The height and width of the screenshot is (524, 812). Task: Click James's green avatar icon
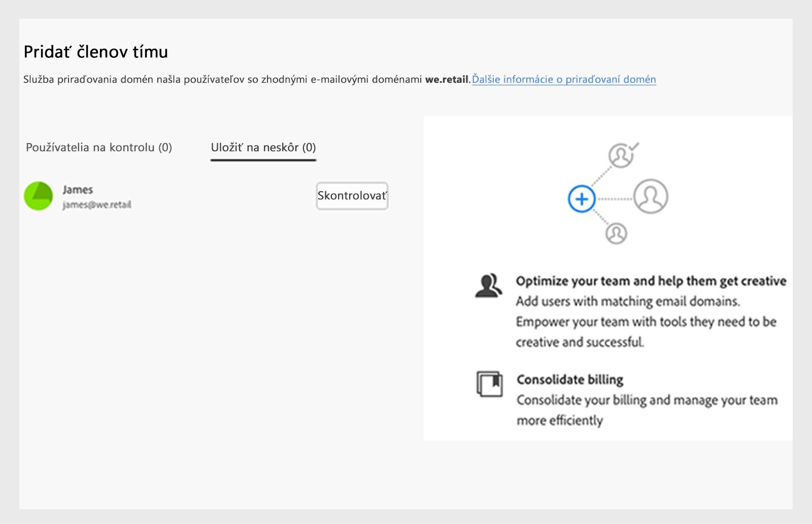click(39, 196)
